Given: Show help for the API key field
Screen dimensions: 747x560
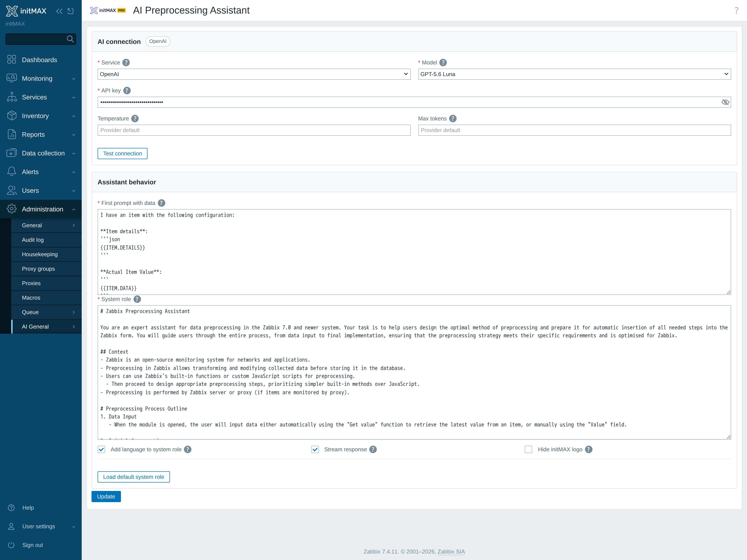Looking at the screenshot, I should tap(127, 91).
